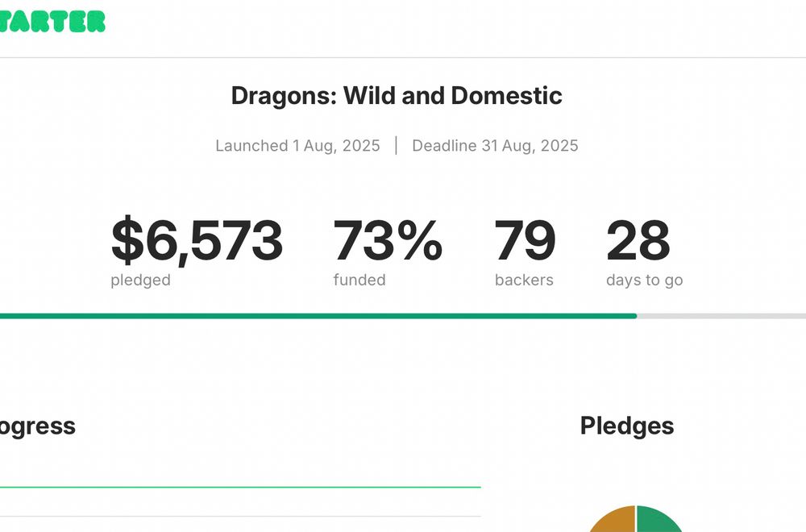This screenshot has width=806, height=532.
Task: Click the 'backers' label text
Action: tap(524, 280)
